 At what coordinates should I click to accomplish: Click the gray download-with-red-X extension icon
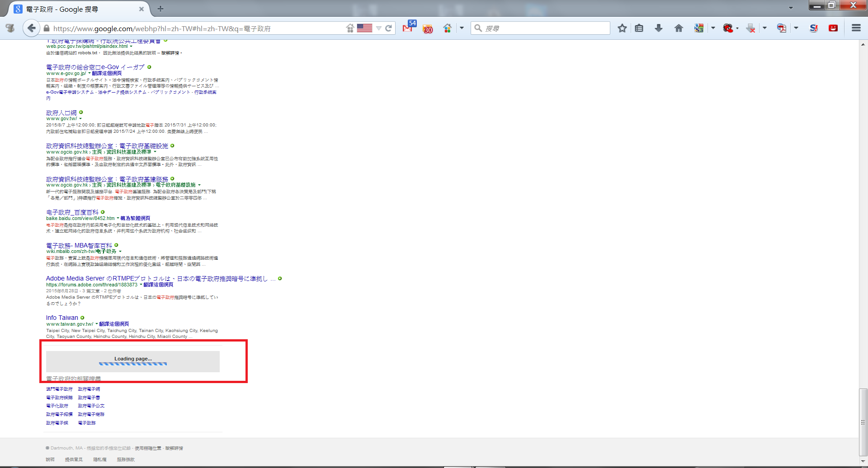750,28
